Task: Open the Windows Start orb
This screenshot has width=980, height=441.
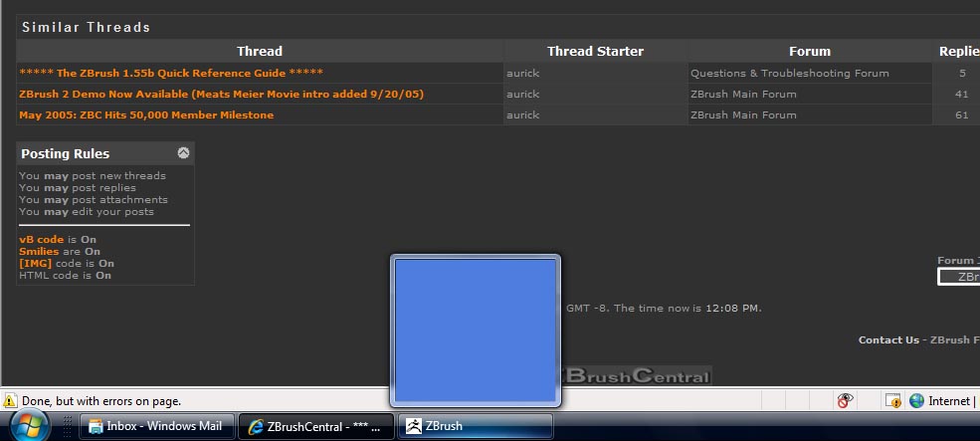Action: (30, 427)
